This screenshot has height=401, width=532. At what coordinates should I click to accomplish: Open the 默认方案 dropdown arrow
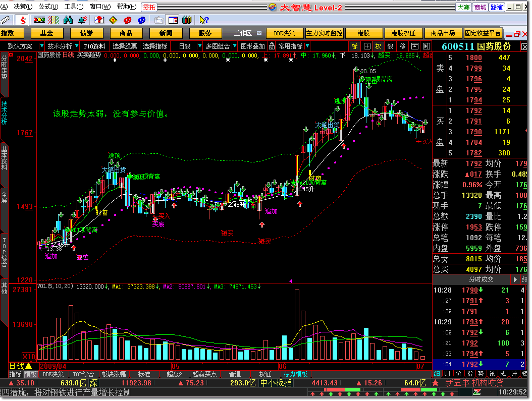[x=41, y=46]
